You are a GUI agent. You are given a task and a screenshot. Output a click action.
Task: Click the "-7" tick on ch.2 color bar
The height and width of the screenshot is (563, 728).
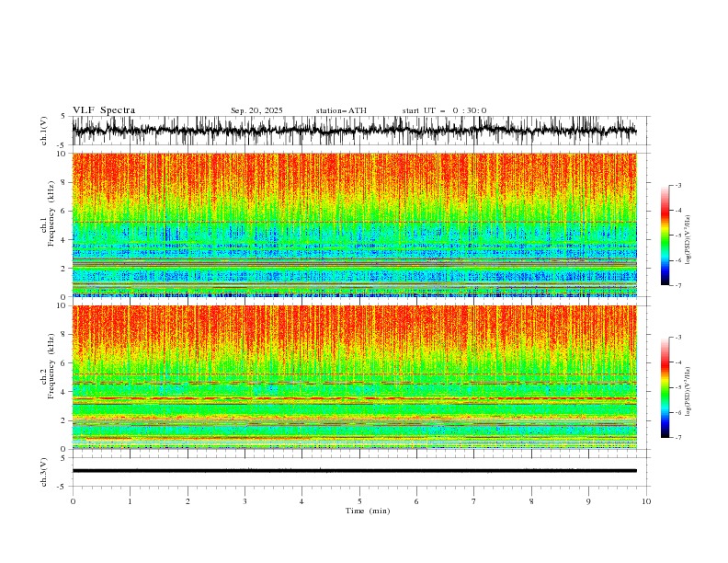coord(677,437)
